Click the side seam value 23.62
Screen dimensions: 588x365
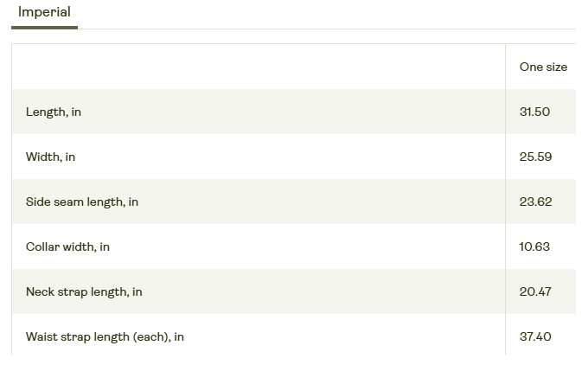point(535,202)
